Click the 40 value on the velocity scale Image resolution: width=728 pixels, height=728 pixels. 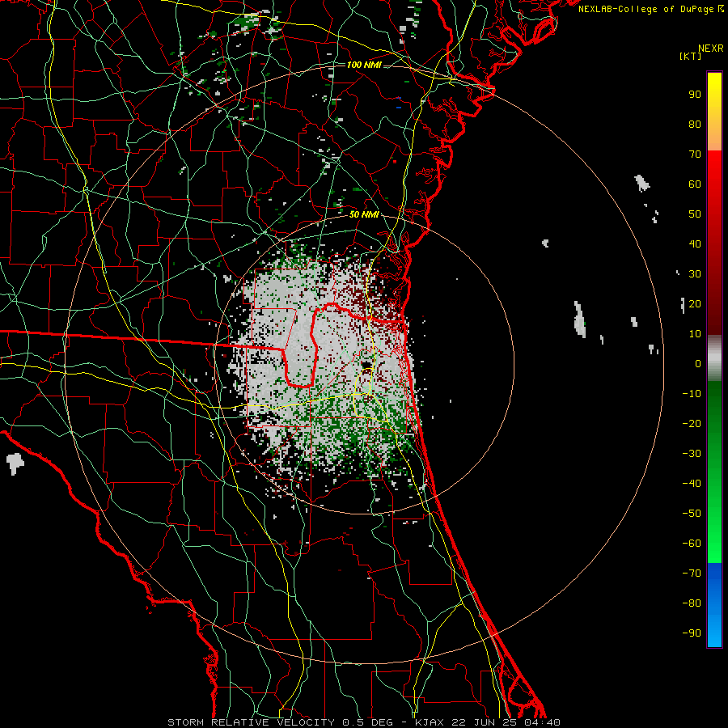(695, 244)
